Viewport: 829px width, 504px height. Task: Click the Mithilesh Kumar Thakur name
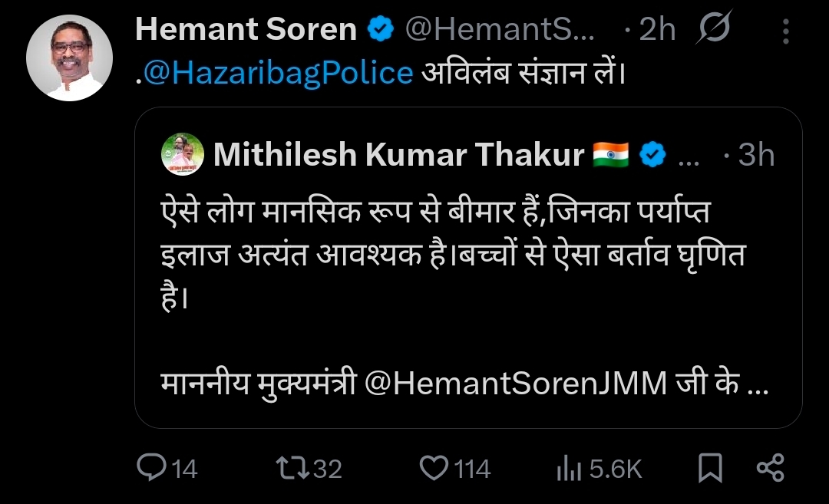399,156
